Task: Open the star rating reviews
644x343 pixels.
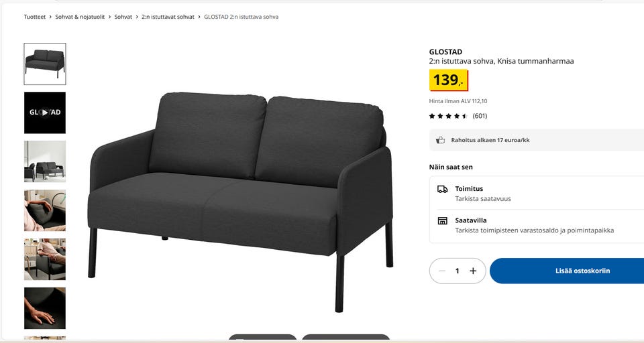Action: point(458,116)
